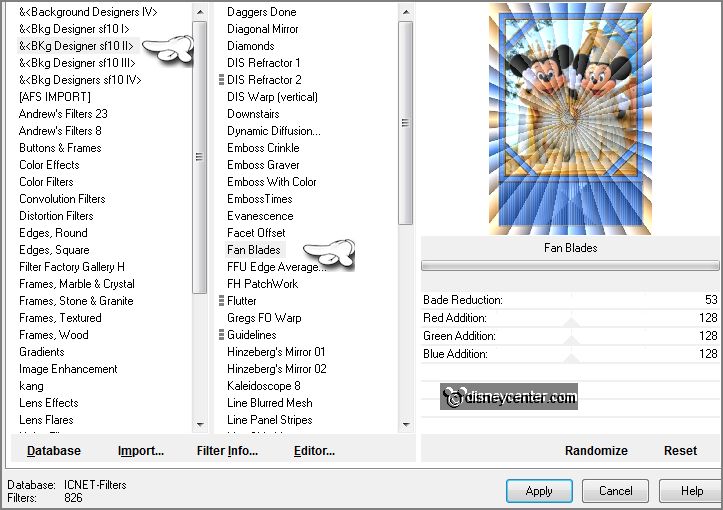723x510 pixels.
Task: Select Image Enhancement category
Action: (68, 369)
